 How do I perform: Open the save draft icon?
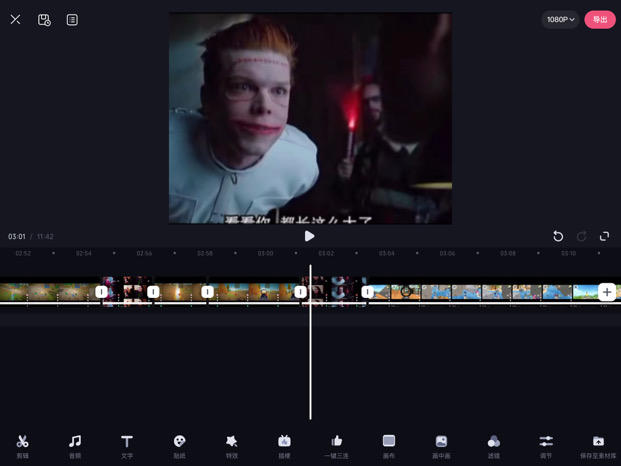pos(44,20)
